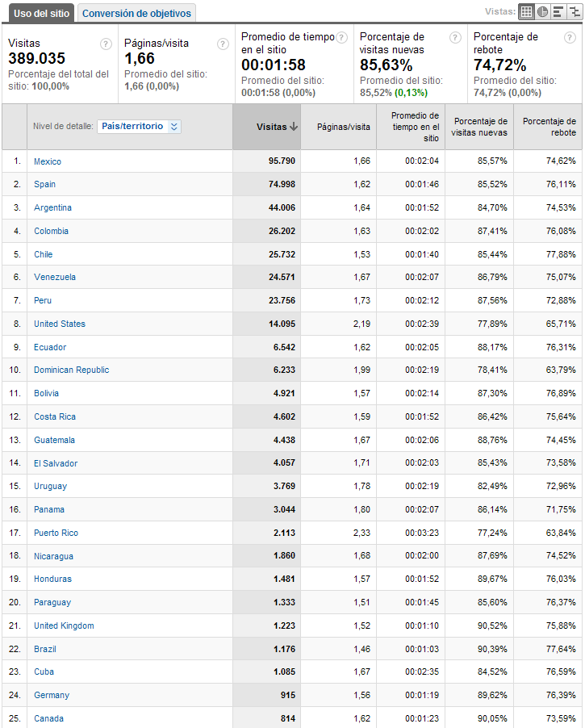Image resolution: width=585 pixels, height=728 pixels.
Task: Sort by Porcentaje de visitas nuevas header
Action: [x=480, y=127]
